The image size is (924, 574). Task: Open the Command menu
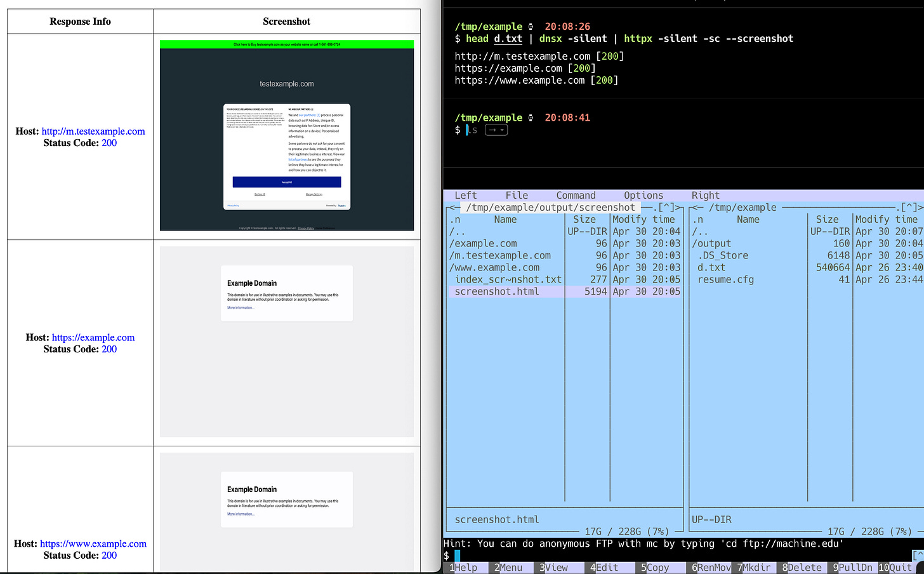576,196
